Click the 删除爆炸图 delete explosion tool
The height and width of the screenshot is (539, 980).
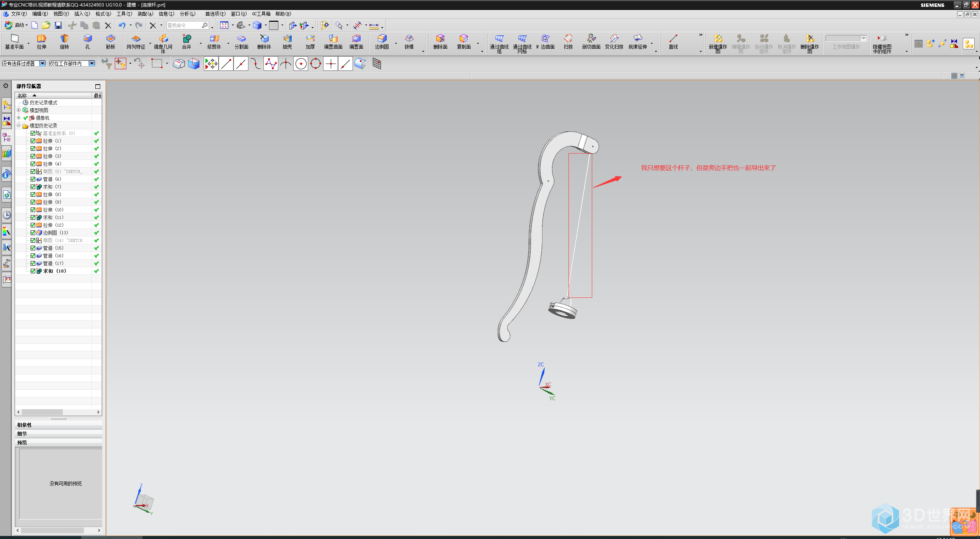pyautogui.click(x=810, y=43)
